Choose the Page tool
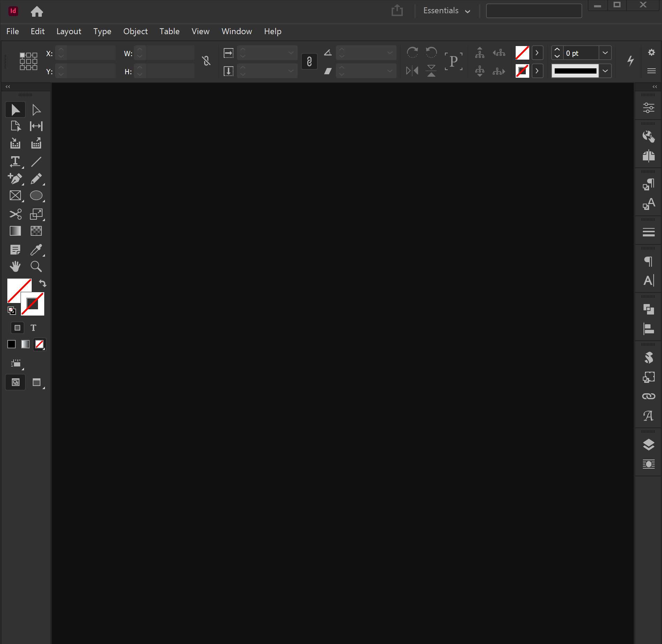662x644 pixels. tap(15, 126)
